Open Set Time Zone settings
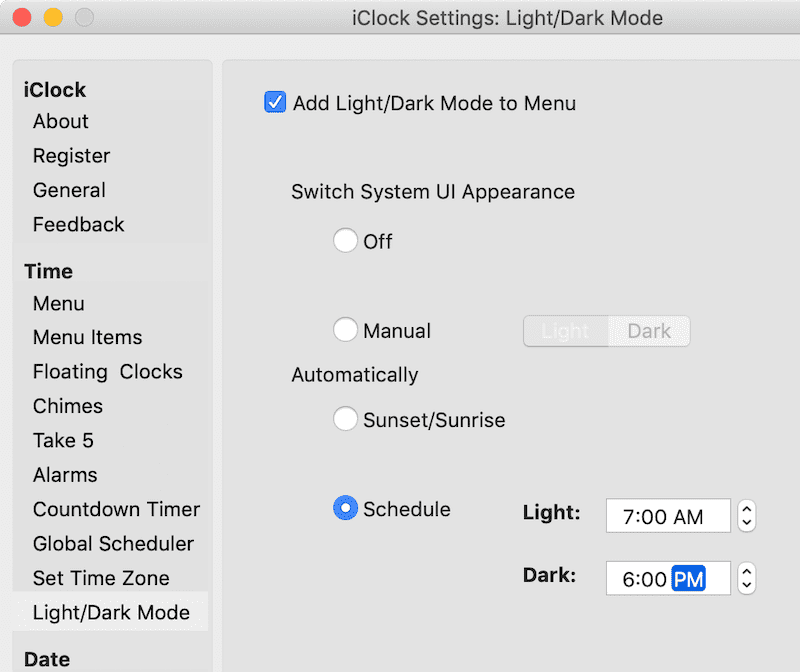 coord(101,578)
